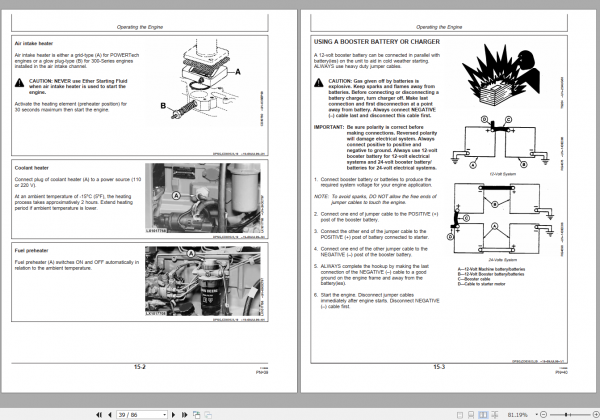
Task: Click the previous view icon
Action: (x=196, y=415)
